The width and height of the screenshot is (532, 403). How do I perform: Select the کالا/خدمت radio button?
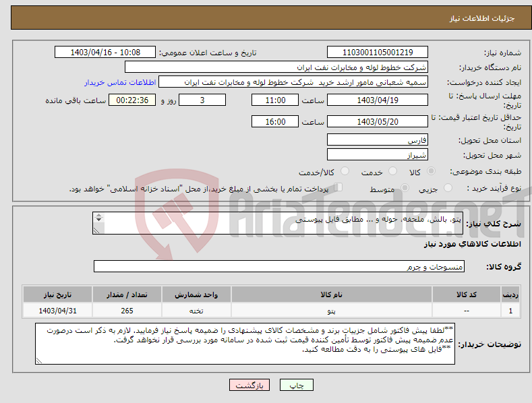[345, 171]
